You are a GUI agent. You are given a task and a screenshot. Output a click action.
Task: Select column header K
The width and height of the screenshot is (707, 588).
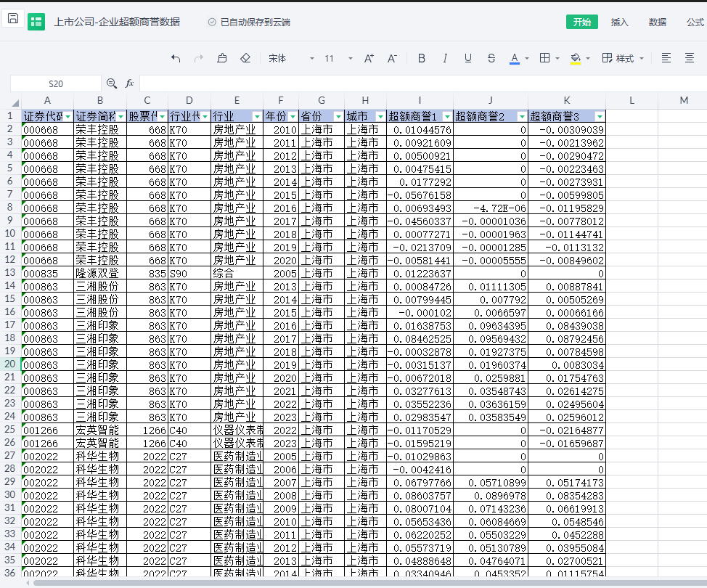(567, 101)
